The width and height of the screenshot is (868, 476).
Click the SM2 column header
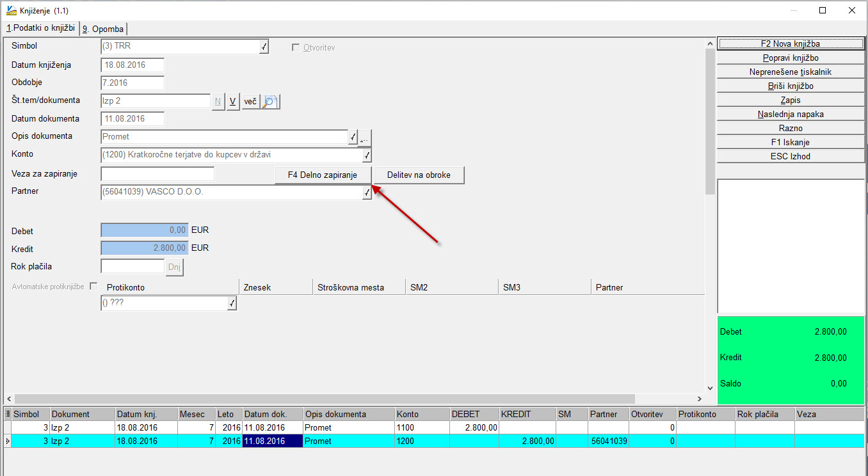[x=452, y=287]
